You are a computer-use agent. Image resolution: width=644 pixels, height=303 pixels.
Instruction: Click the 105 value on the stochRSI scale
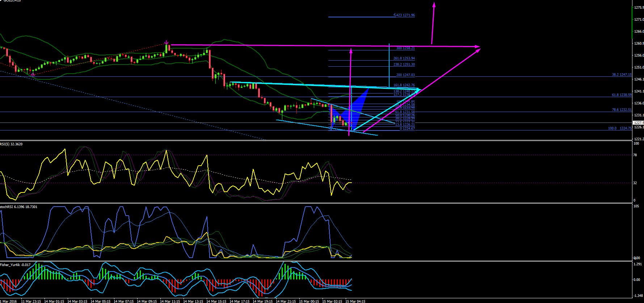[x=636, y=206]
